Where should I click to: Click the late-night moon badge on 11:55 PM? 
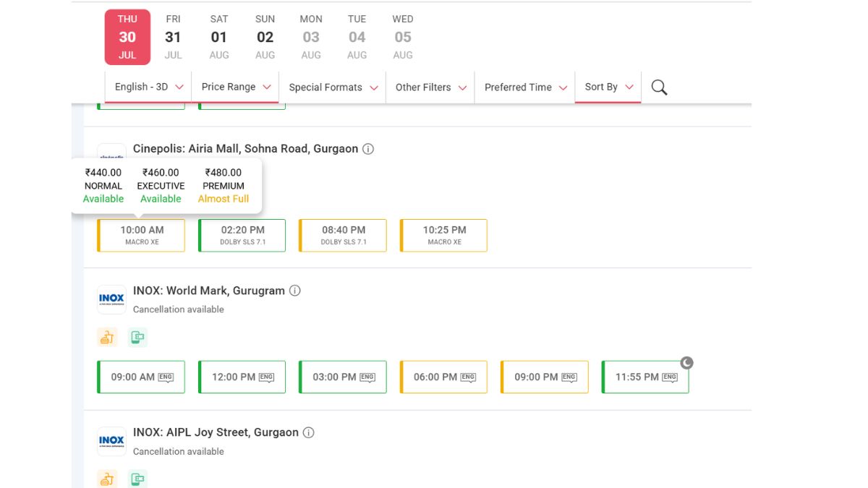pos(687,363)
